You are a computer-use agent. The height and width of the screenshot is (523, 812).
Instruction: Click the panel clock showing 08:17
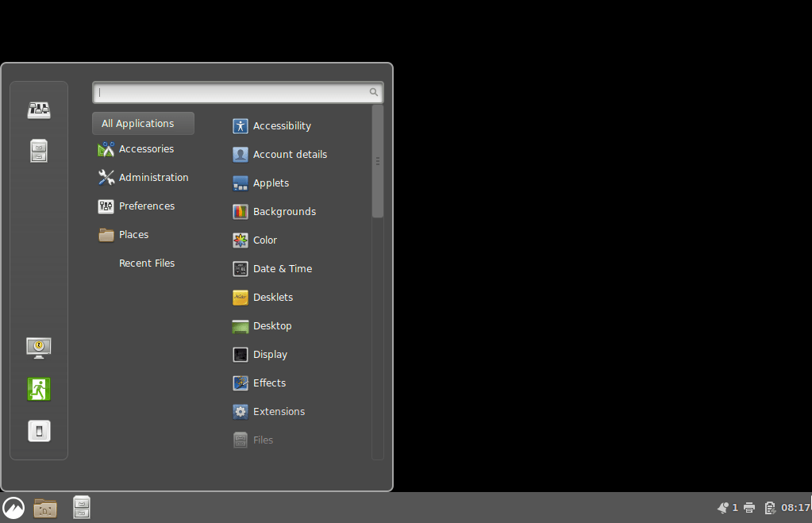click(x=796, y=508)
